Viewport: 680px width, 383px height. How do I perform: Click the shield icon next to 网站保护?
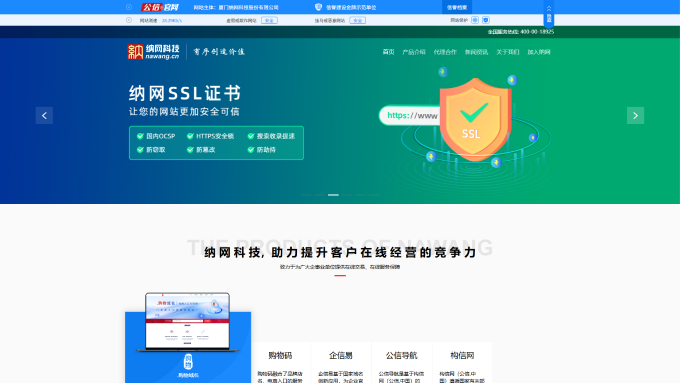pos(486,20)
